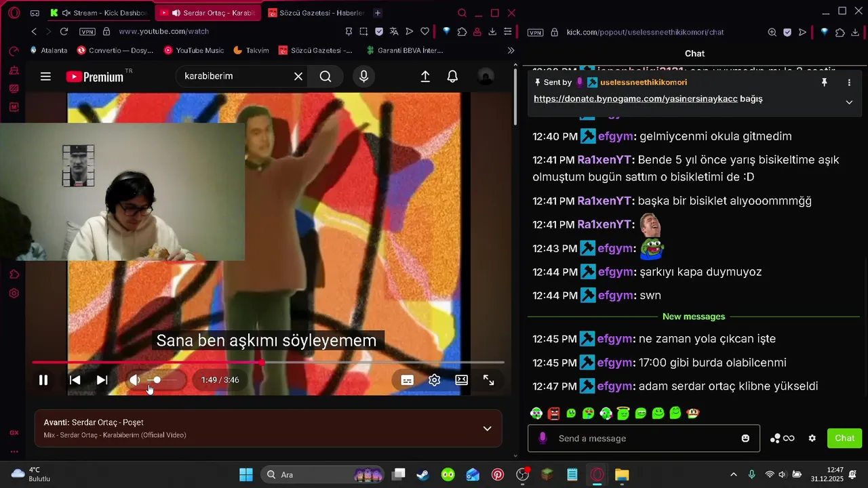Clear the karabiberim search text
The image size is (868, 488).
[298, 77]
